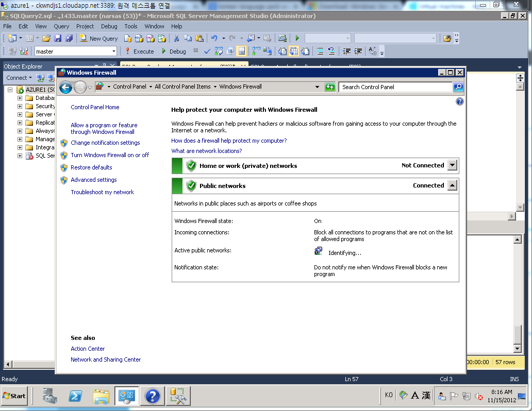Click Turn Windows Firewall on or off
Viewport: 532px width, 411px height.
pos(110,155)
